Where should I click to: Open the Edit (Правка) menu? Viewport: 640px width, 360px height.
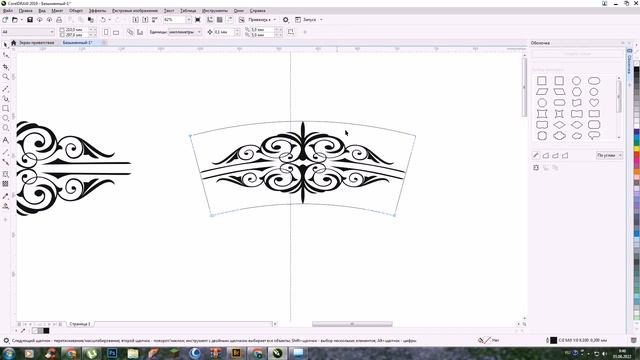click(x=26, y=11)
